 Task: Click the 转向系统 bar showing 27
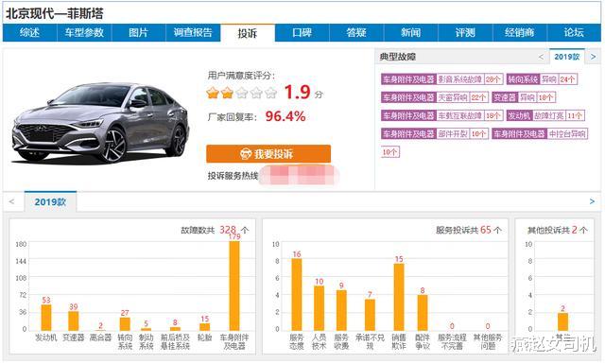coord(125,324)
